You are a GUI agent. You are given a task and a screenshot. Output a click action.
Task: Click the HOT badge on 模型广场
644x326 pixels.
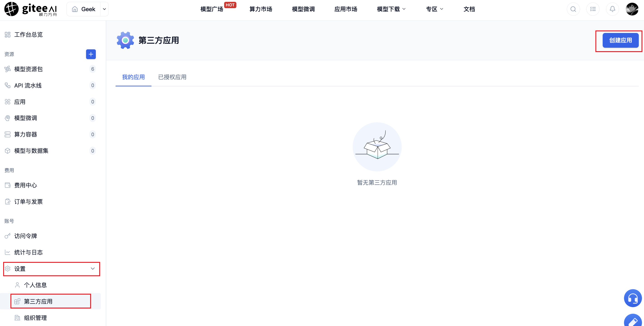click(230, 5)
